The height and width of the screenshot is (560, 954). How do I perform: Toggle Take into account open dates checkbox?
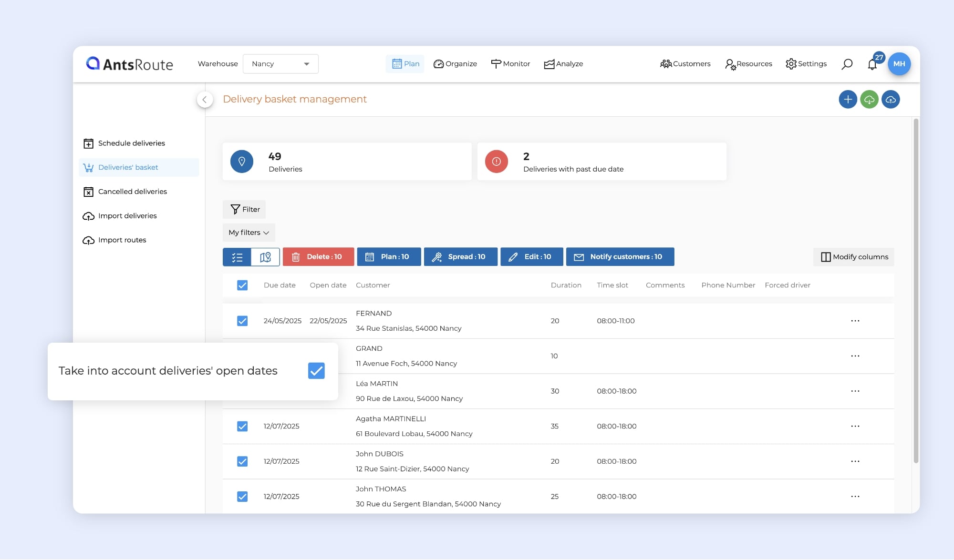[x=316, y=371]
